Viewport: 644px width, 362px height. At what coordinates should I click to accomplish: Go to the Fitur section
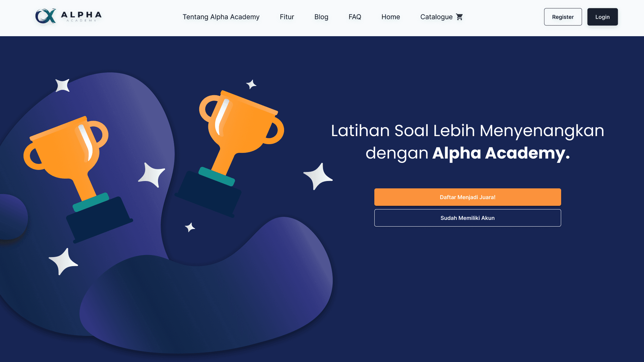[x=287, y=17]
